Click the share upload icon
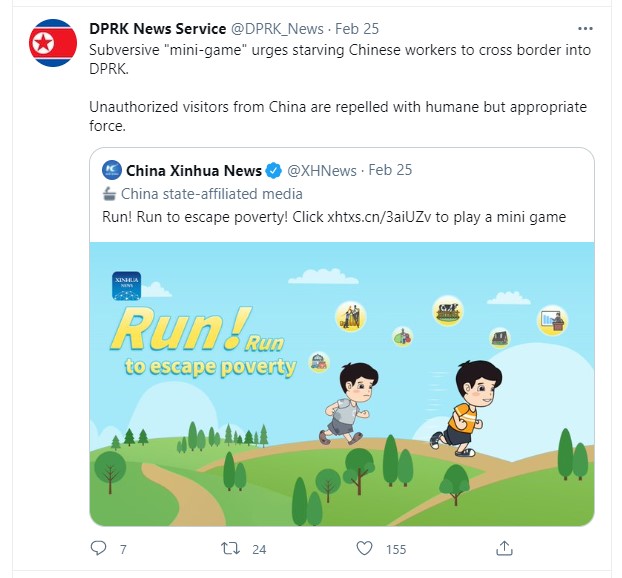 (x=504, y=548)
